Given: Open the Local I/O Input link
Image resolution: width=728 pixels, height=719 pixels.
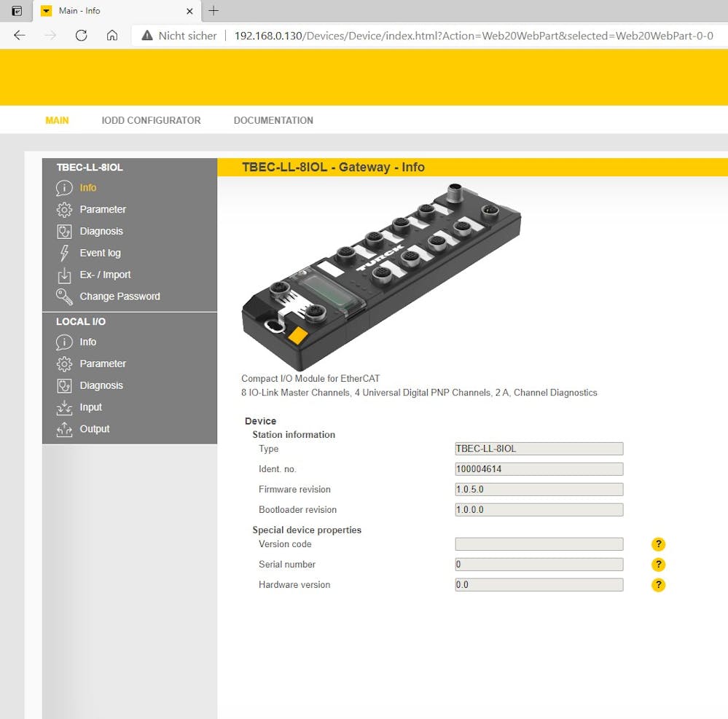Looking at the screenshot, I should tap(91, 407).
